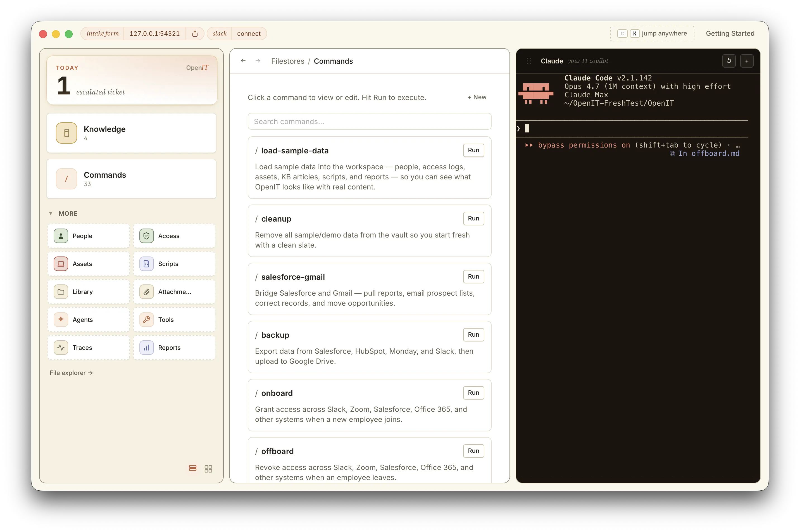Image resolution: width=800 pixels, height=532 pixels.
Task: Navigate back with the left arrow
Action: (243, 61)
